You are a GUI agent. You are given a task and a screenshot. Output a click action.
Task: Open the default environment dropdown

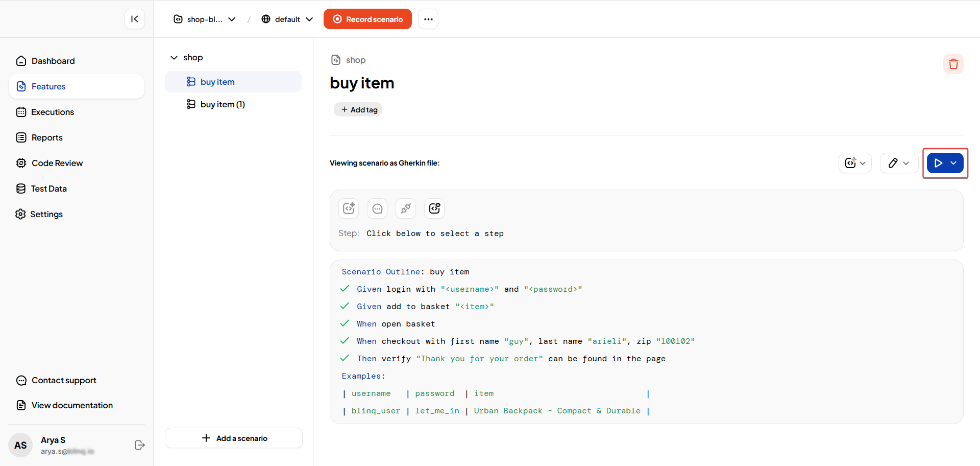coord(287,19)
